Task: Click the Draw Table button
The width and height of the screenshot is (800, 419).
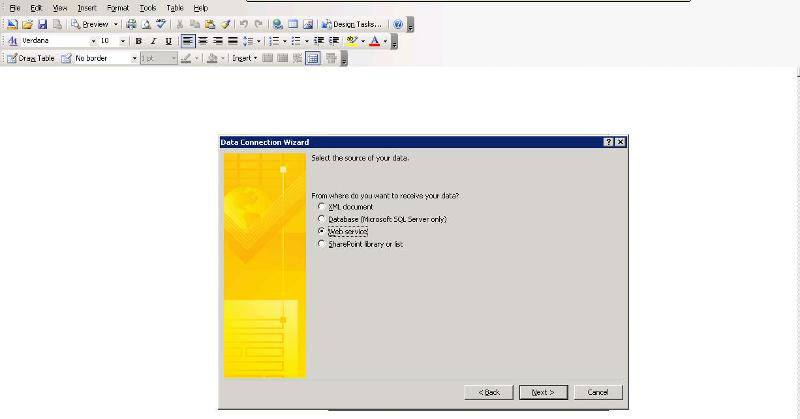Action: [x=31, y=58]
